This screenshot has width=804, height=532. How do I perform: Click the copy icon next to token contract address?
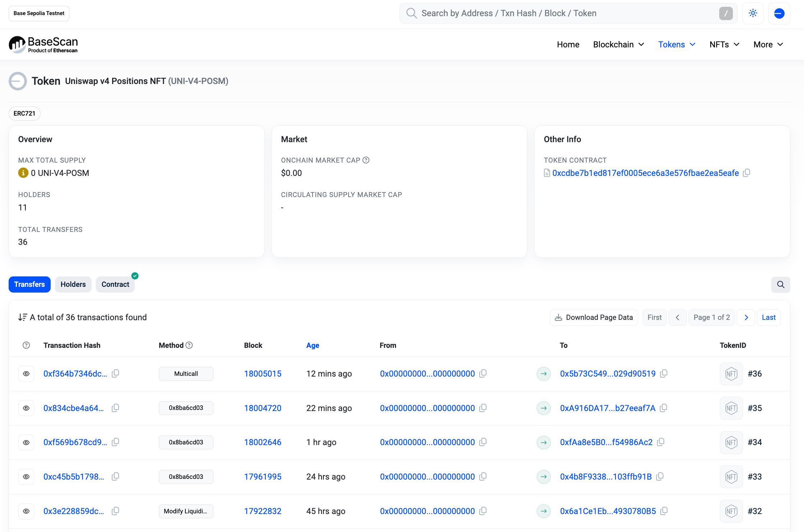(x=748, y=173)
